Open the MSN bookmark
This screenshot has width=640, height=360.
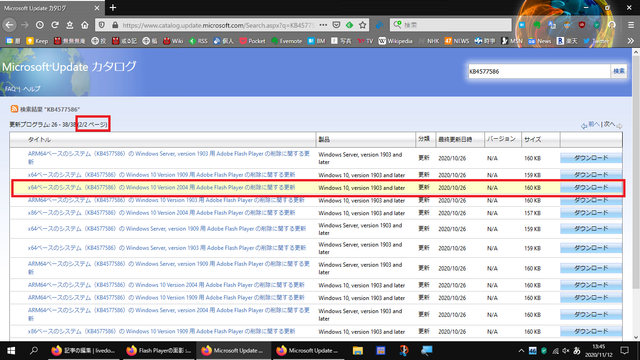click(x=512, y=41)
